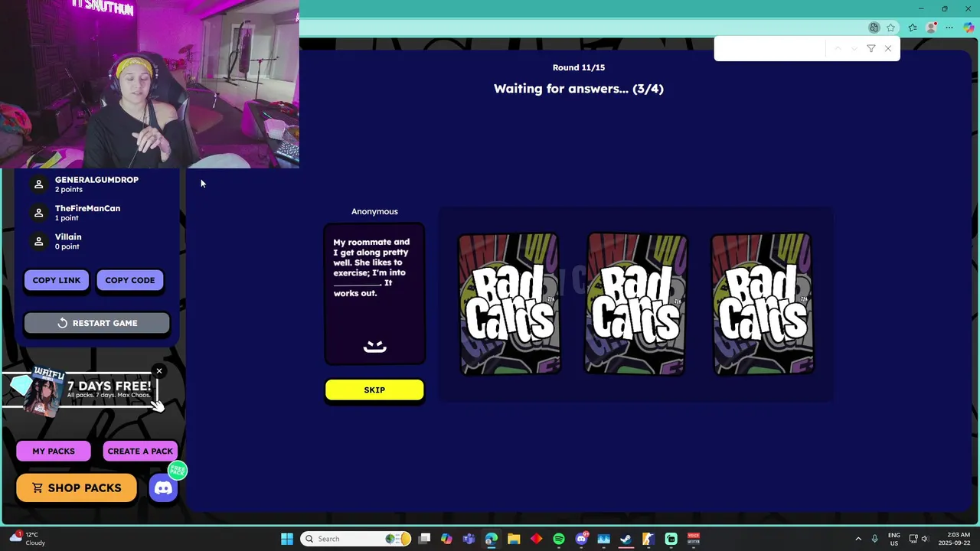Add this page to favorites (star)
This screenshot has width=980, height=551.
[890, 28]
